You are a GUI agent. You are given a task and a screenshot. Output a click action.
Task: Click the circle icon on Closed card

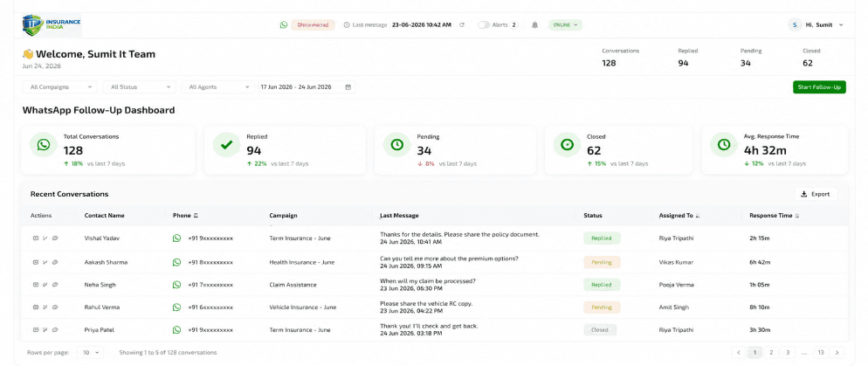[567, 144]
